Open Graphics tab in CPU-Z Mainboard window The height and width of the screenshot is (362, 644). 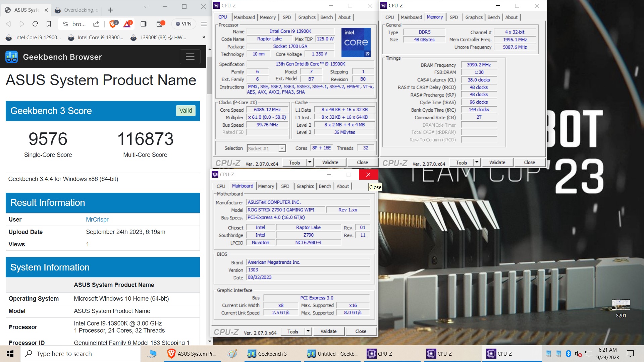(x=305, y=186)
